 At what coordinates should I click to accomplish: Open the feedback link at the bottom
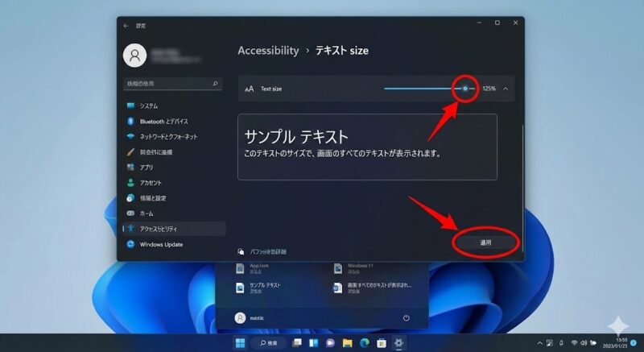[x=262, y=252]
